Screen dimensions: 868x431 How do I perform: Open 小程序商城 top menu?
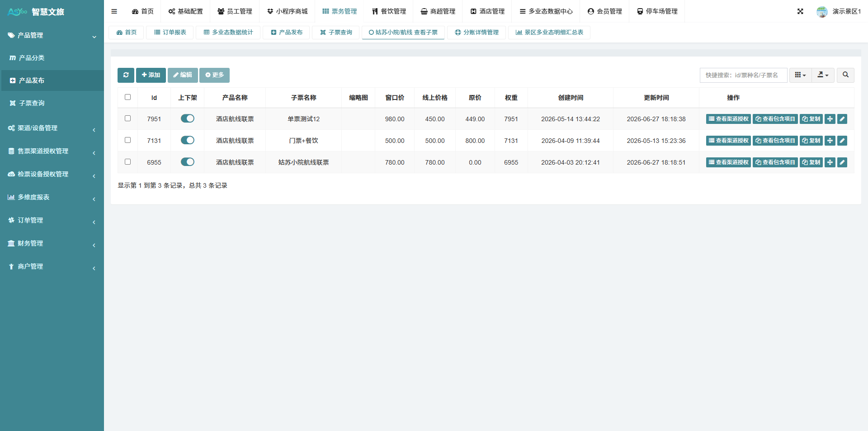[x=287, y=11]
